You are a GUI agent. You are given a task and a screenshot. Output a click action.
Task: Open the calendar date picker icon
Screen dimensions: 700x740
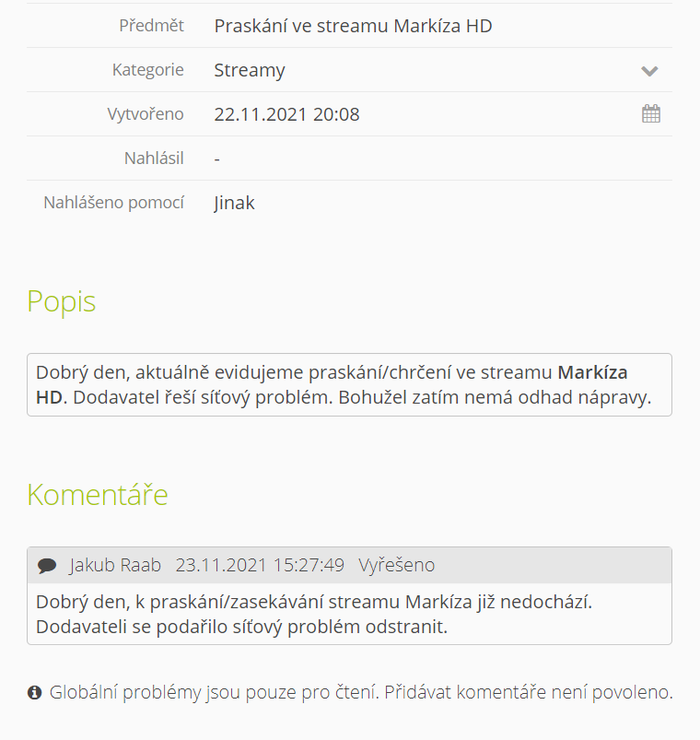(651, 113)
